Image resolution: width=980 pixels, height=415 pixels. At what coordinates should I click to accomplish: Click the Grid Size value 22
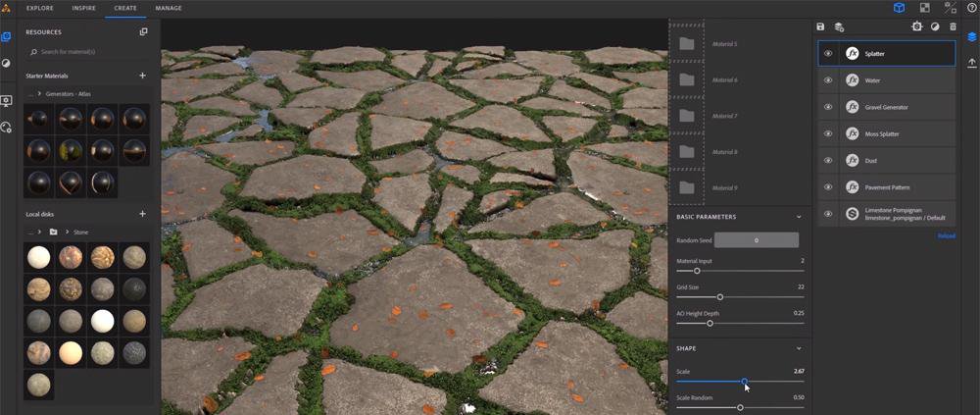click(x=802, y=286)
